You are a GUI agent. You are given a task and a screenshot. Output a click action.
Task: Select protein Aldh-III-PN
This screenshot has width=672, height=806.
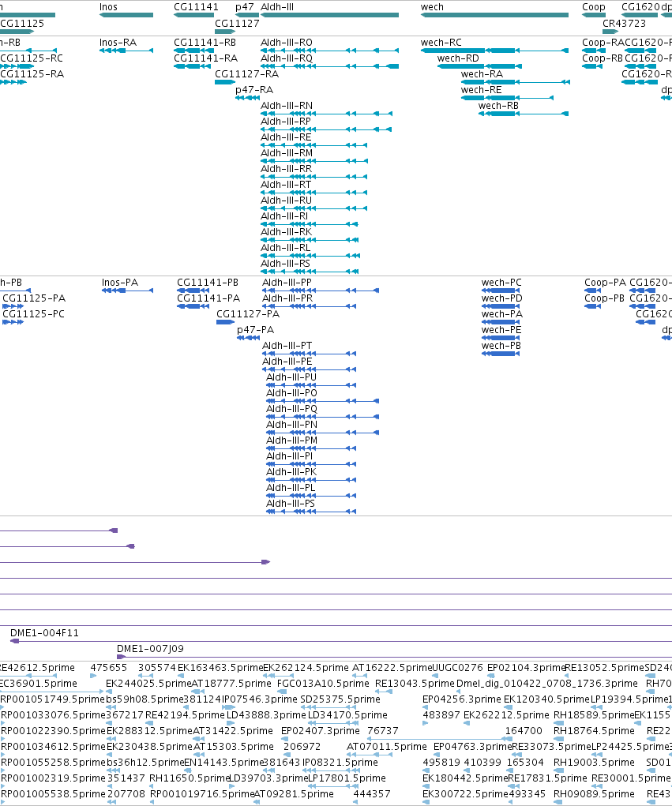tap(291, 425)
